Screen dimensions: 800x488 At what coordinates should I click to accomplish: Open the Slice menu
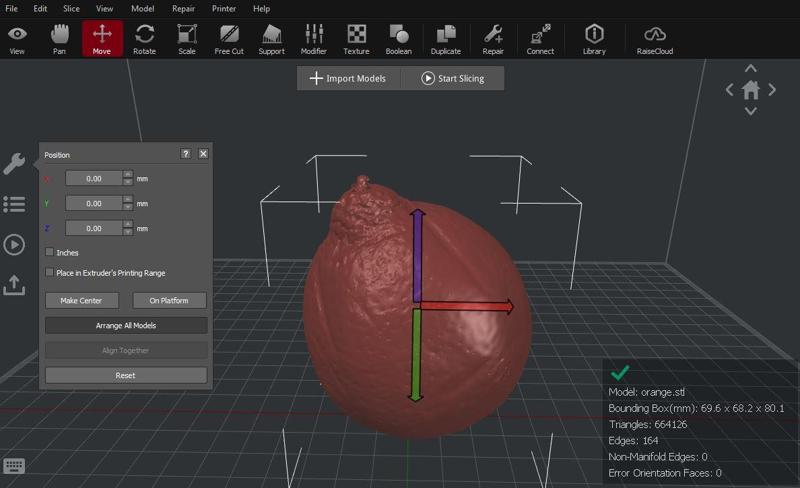click(x=71, y=9)
